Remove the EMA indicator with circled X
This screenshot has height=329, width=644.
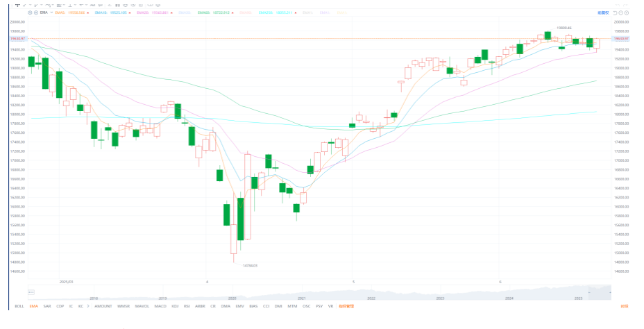point(36,12)
